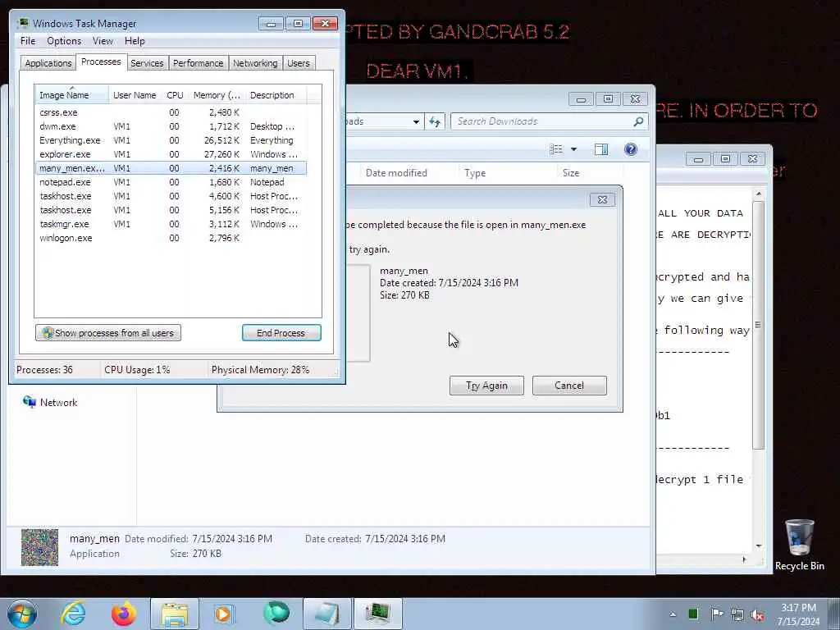
Task: Cancel the file in use dialog
Action: coord(569,386)
